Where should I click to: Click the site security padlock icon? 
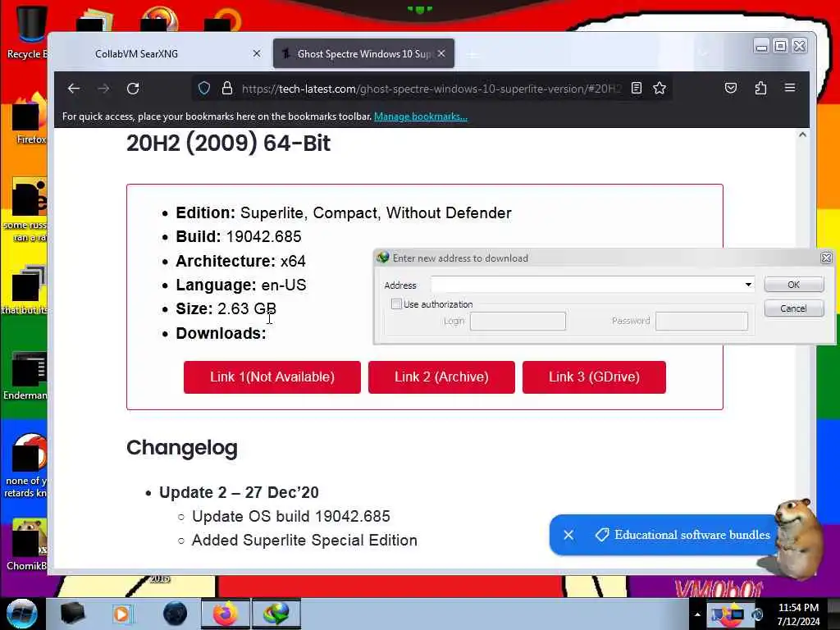pyautogui.click(x=226, y=89)
